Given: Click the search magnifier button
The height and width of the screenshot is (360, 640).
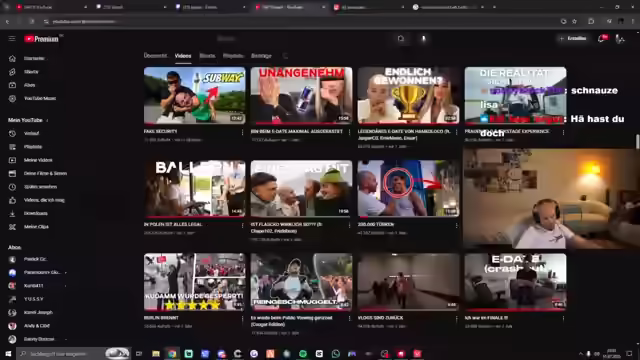Looking at the screenshot, I should point(400,38).
